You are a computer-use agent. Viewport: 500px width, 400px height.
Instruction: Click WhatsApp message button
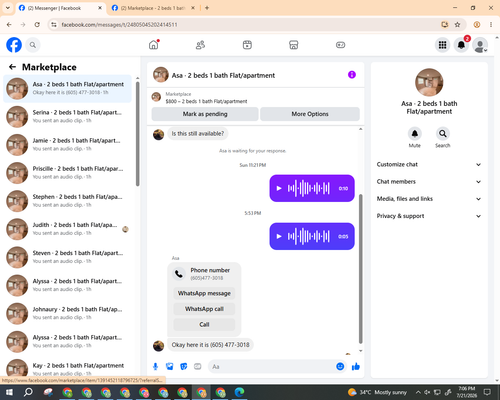[204, 293]
